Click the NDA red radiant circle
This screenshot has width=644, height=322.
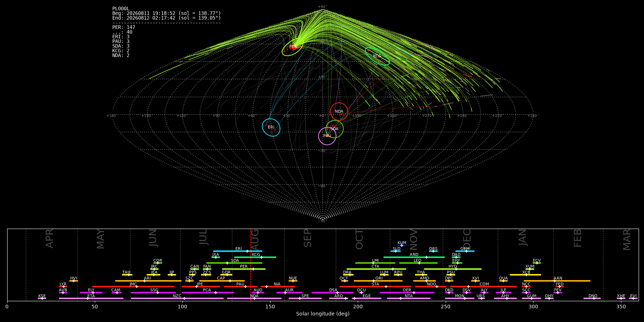[x=339, y=111]
